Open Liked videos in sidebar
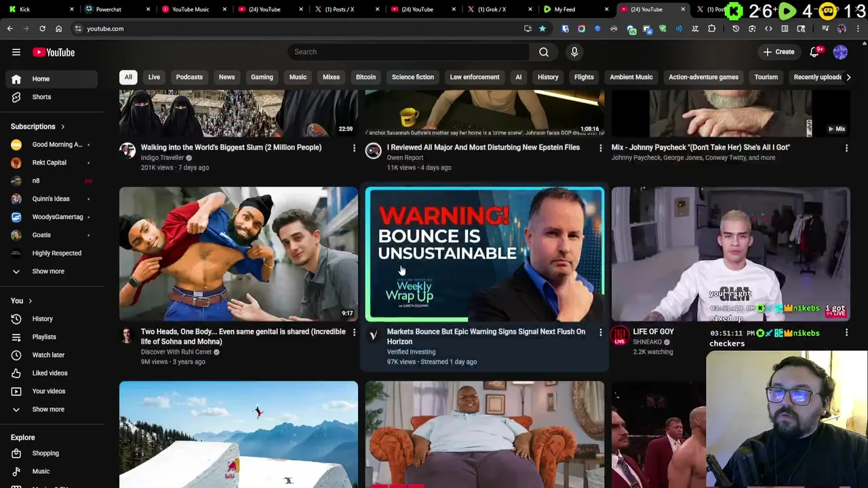The width and height of the screenshot is (868, 488). tap(52, 373)
